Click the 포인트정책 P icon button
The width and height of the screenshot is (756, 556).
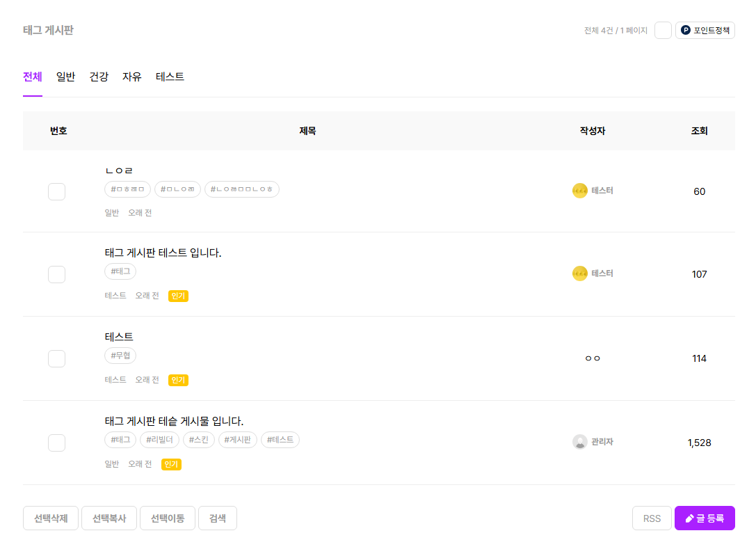(x=705, y=31)
